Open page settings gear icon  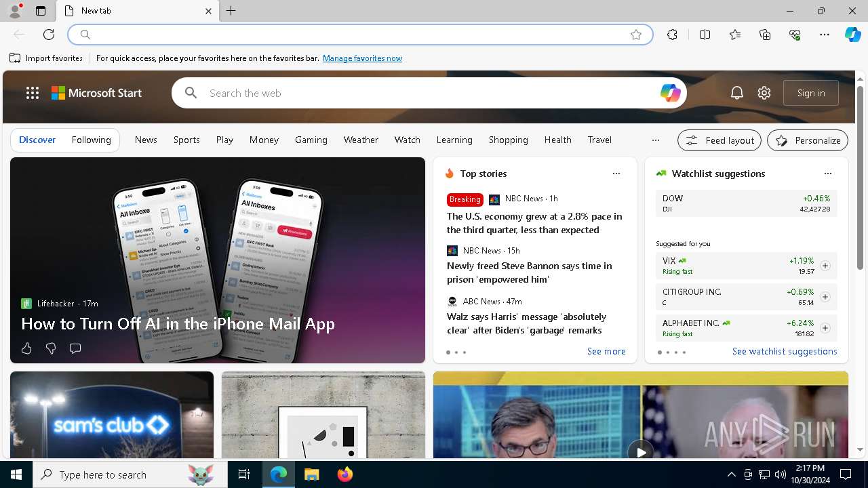click(764, 93)
